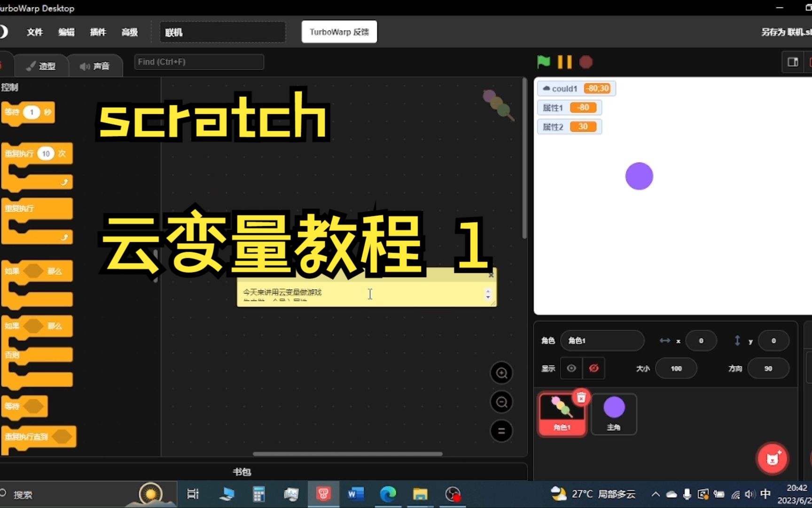This screenshot has width=812, height=508.
Task: Click the 如果 那么 否则 block
Action: coord(37,326)
